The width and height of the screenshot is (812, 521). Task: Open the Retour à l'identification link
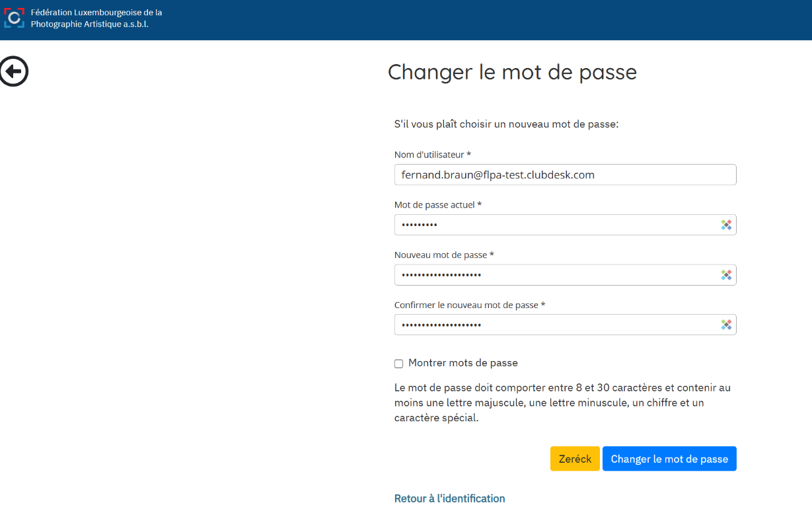click(449, 499)
